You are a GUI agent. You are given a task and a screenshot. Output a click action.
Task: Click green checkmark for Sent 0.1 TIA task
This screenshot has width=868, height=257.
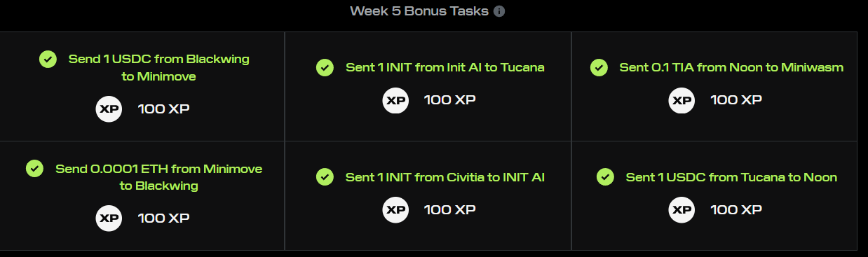pos(599,67)
